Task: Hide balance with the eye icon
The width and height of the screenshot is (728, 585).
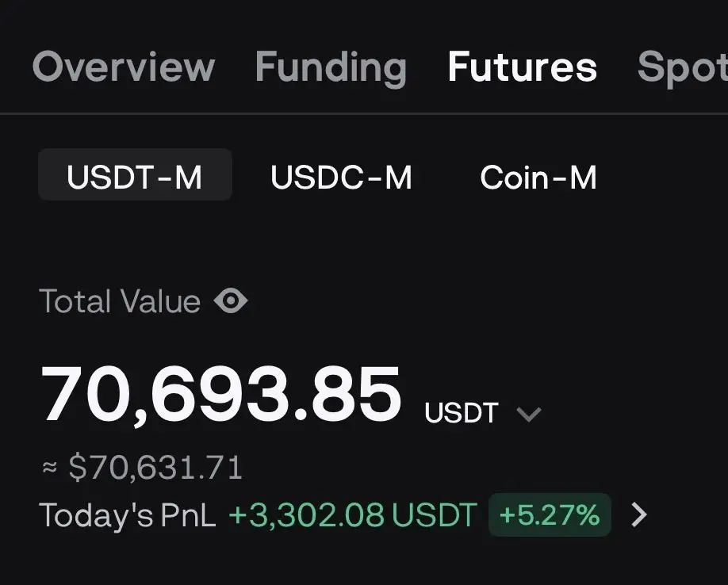Action: click(231, 300)
